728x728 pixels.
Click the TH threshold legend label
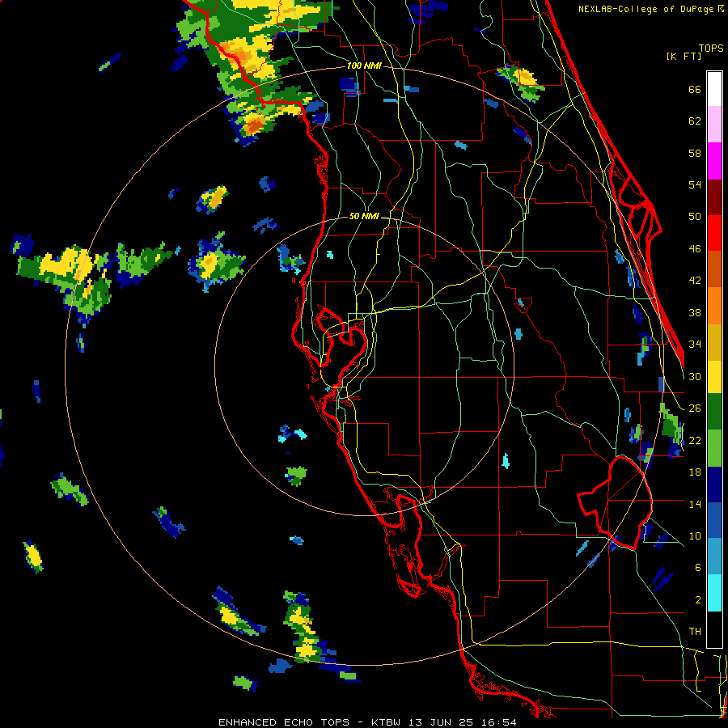tap(695, 632)
